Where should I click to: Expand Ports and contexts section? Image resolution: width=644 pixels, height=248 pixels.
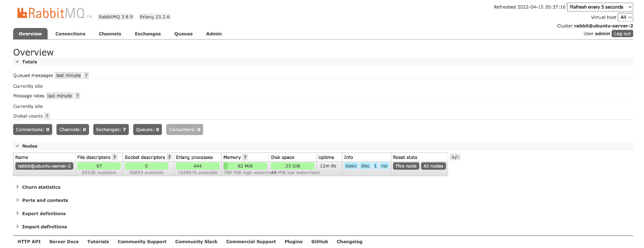pos(45,200)
